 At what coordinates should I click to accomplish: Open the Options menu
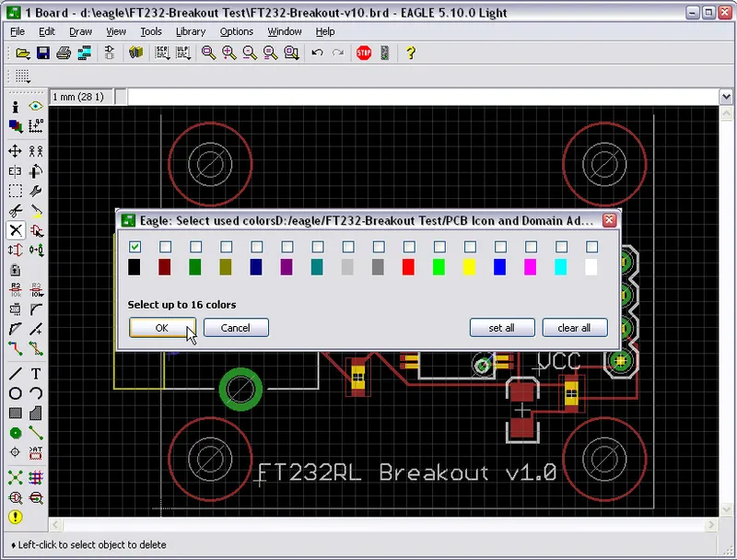237,30
